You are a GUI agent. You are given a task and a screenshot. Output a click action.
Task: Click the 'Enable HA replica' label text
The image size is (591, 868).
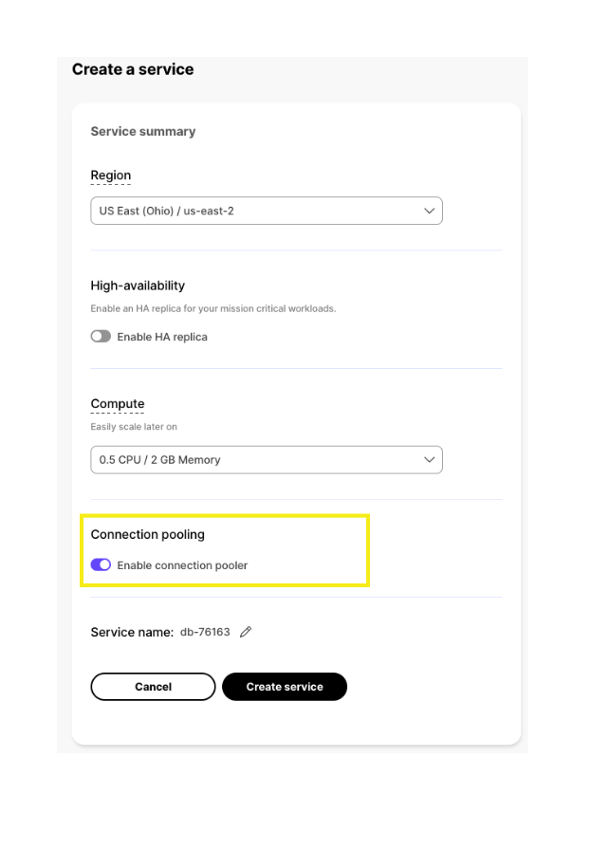tap(162, 337)
